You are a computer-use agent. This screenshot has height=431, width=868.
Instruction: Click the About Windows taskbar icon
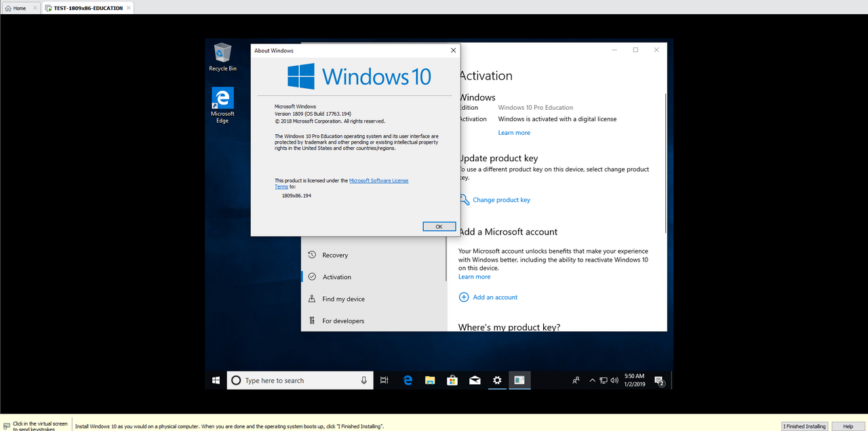(x=519, y=380)
